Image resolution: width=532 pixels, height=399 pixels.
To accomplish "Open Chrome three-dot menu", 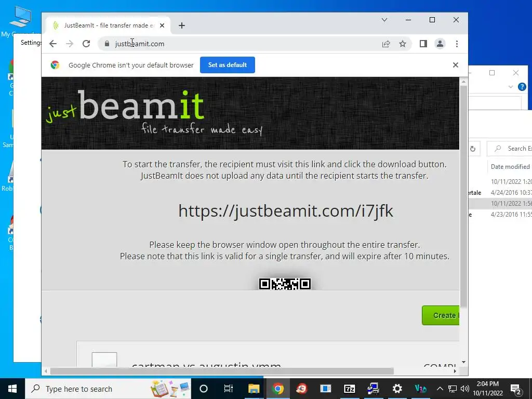I will click(457, 44).
